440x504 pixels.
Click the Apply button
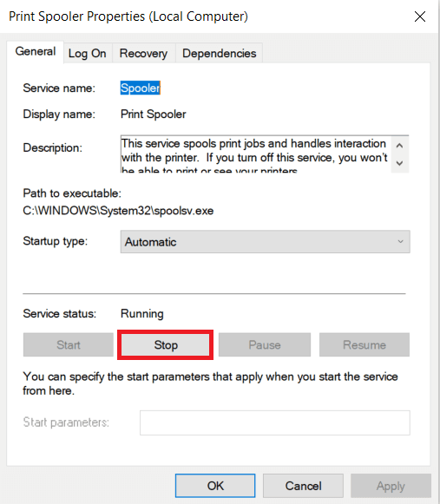click(x=391, y=486)
